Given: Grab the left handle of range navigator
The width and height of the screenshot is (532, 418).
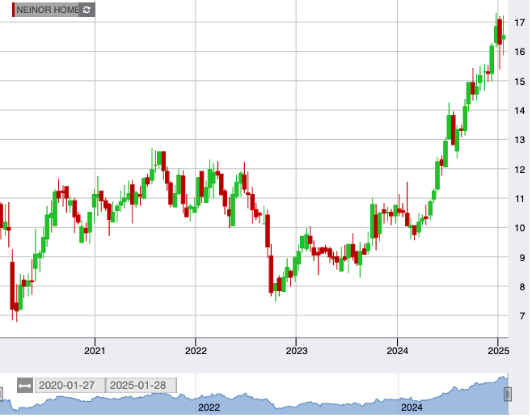Looking at the screenshot, I should pyautogui.click(x=1, y=395).
